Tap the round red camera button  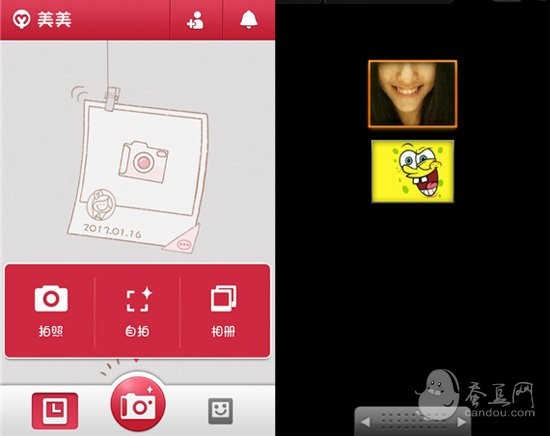click(138, 404)
